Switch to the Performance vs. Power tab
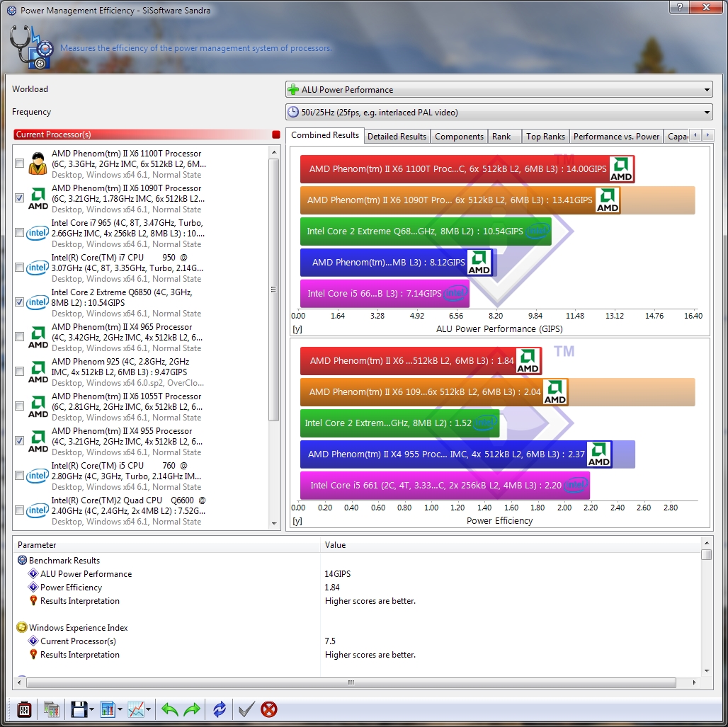The height and width of the screenshot is (727, 728). click(617, 137)
